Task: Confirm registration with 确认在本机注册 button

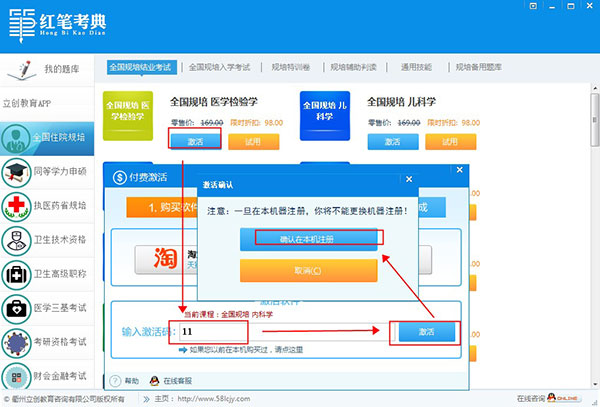Action: [x=308, y=239]
